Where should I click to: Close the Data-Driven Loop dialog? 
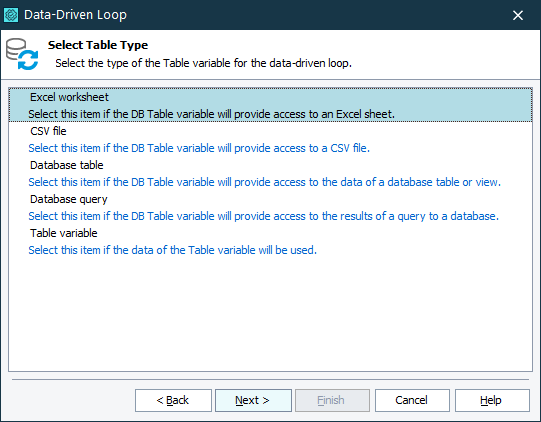click(518, 15)
